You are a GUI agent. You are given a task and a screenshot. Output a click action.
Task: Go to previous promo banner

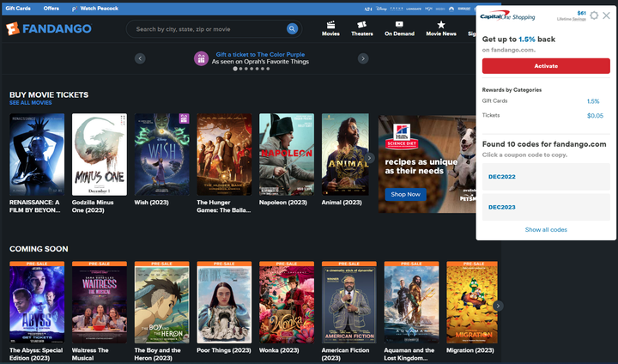click(x=140, y=58)
